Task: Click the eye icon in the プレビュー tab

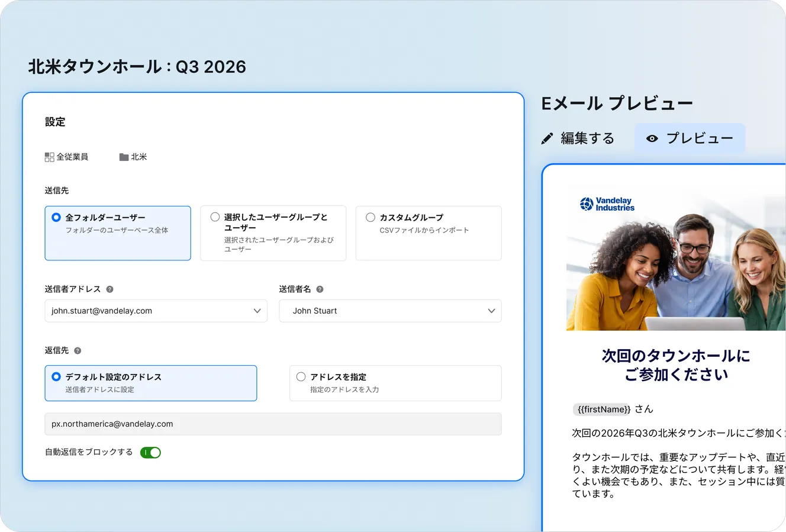Action: pos(652,138)
